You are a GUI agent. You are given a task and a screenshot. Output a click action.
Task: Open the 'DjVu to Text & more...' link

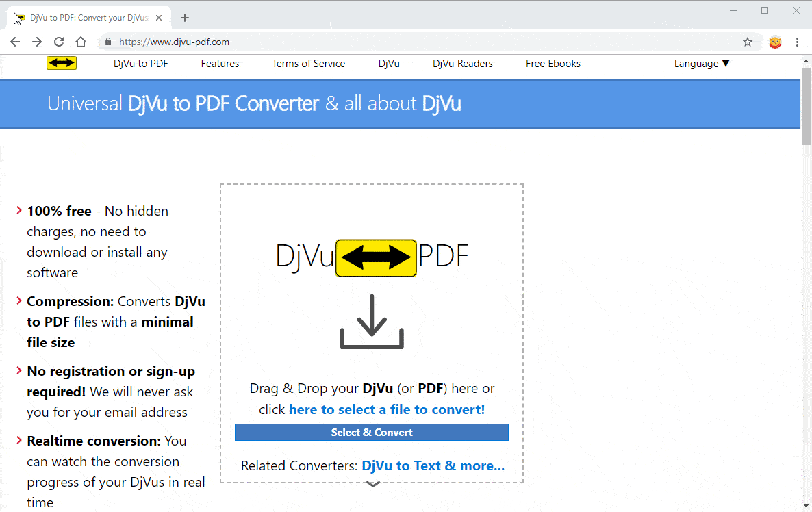tap(433, 465)
